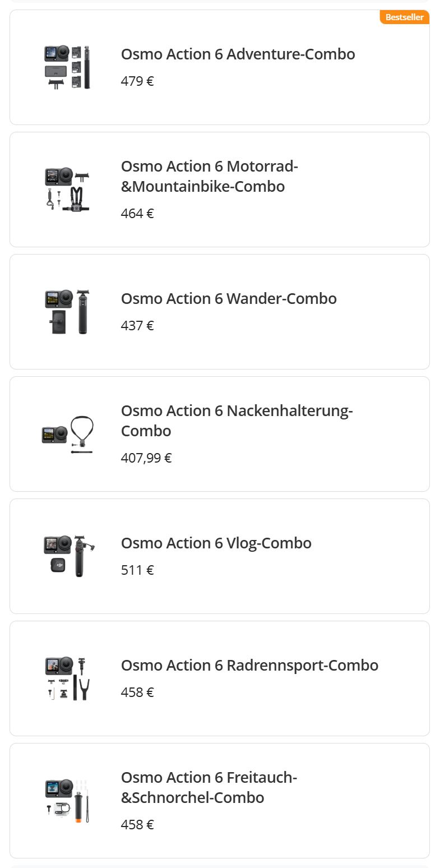
Task: Open the Nackenhalterung-Combo title link
Action: 237,421
